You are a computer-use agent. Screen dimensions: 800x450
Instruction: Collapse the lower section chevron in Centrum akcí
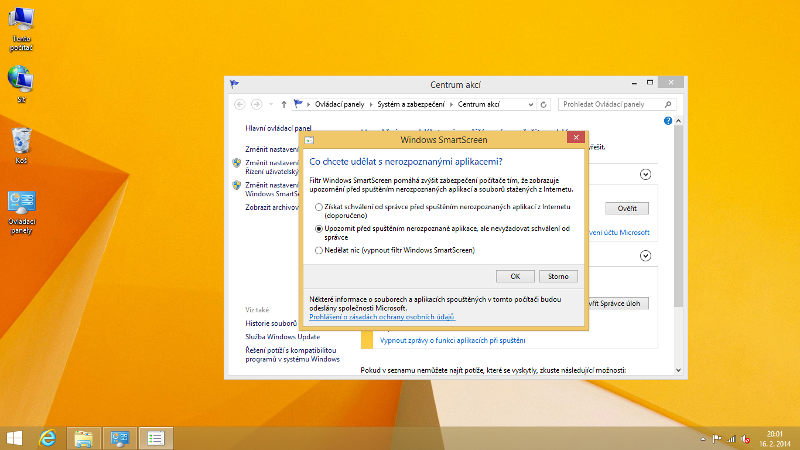click(x=645, y=256)
